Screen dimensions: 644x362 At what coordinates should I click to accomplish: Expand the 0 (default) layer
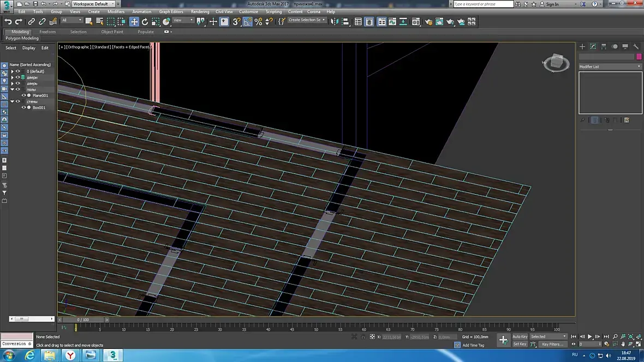pyautogui.click(x=12, y=71)
